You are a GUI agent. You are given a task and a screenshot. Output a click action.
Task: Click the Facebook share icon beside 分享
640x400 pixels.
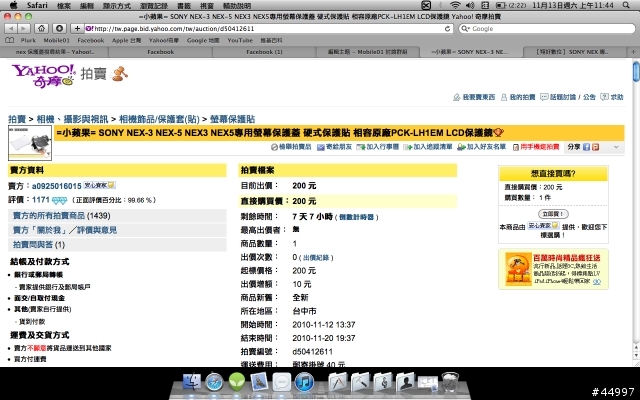[x=587, y=147]
